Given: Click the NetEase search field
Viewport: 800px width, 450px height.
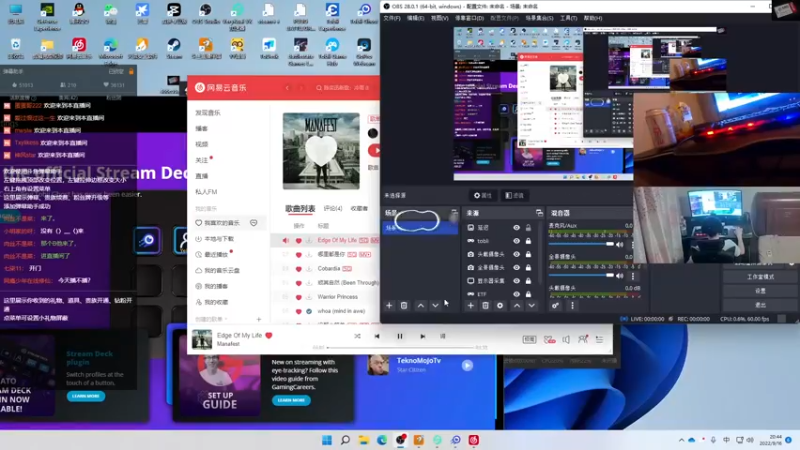Looking at the screenshot, I should coord(343,88).
